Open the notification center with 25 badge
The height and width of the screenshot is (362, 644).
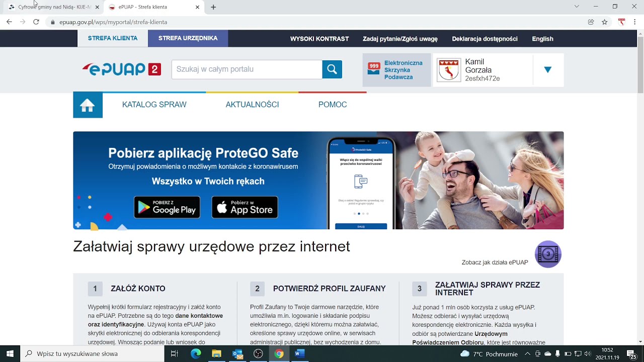click(631, 354)
